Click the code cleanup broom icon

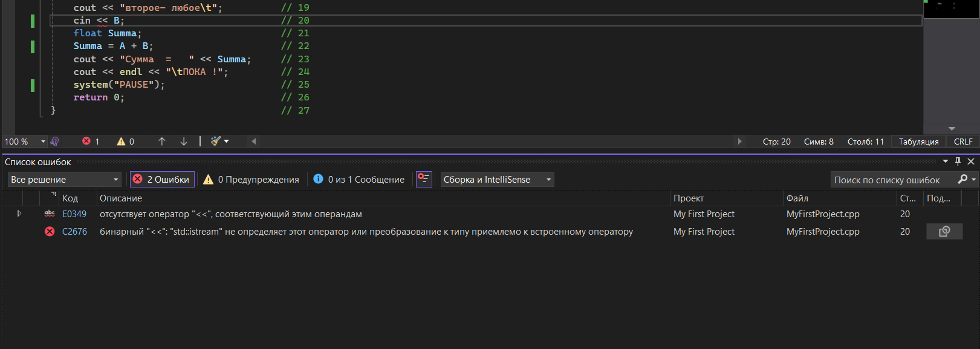(216, 141)
